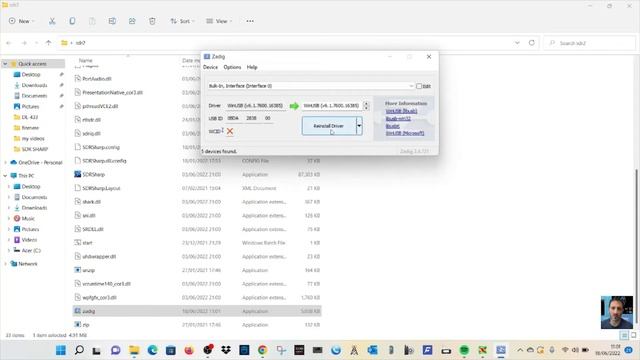This screenshot has height=360, width=640.
Task: Expand the OneDrive - Personal node
Action: coord(5,162)
